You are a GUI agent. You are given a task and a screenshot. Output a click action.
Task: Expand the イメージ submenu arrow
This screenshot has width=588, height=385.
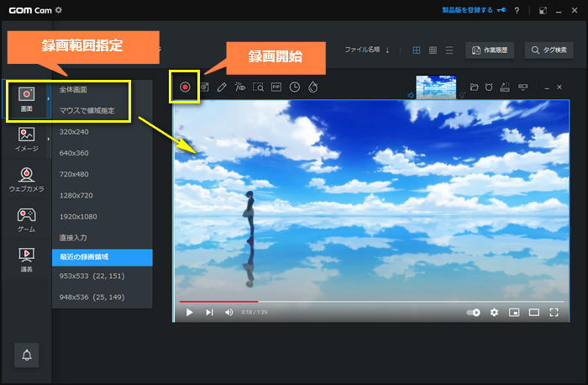tap(49, 139)
